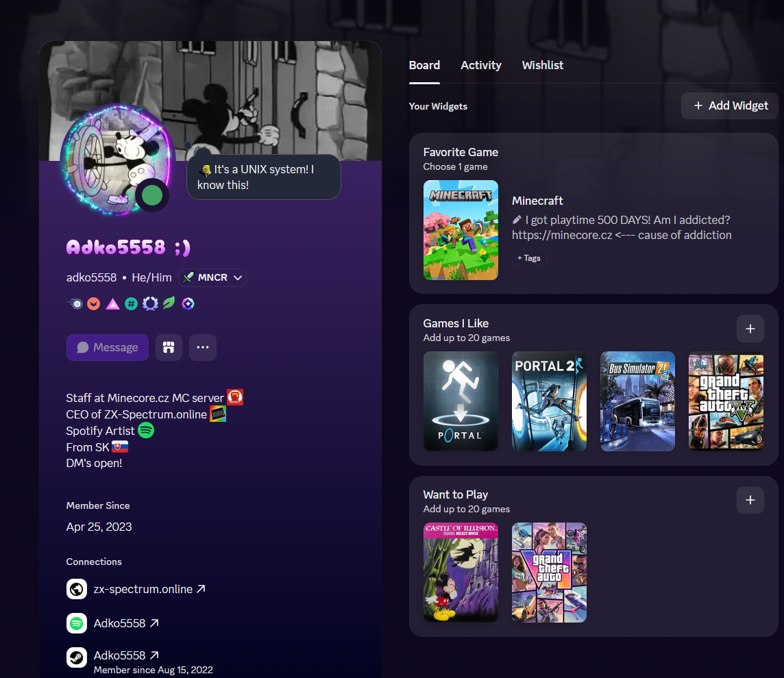The height and width of the screenshot is (678, 784).
Task: Click the Games I Like heading
Action: [x=456, y=323]
